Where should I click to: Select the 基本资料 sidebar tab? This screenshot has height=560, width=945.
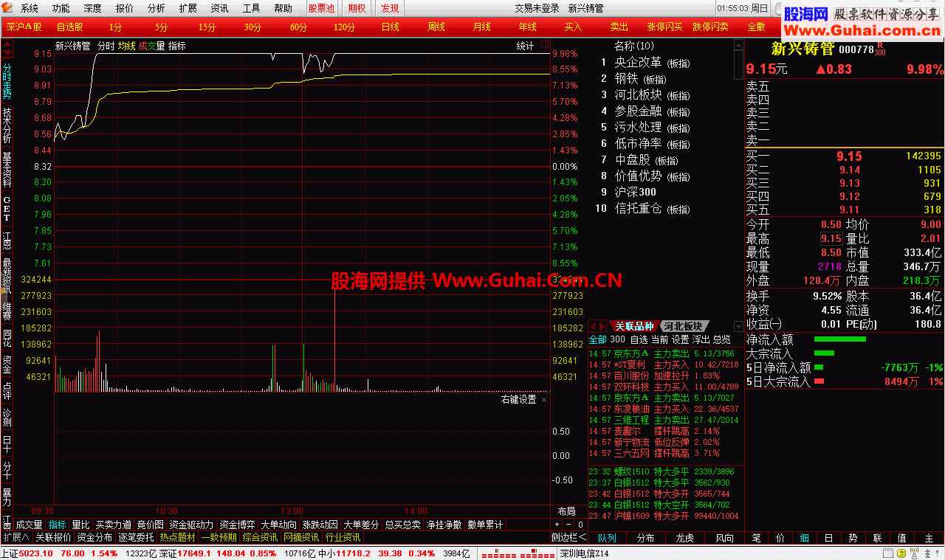[7, 170]
